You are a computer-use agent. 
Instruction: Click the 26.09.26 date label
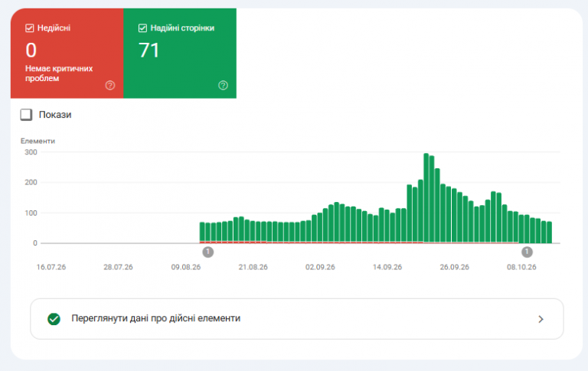(455, 267)
